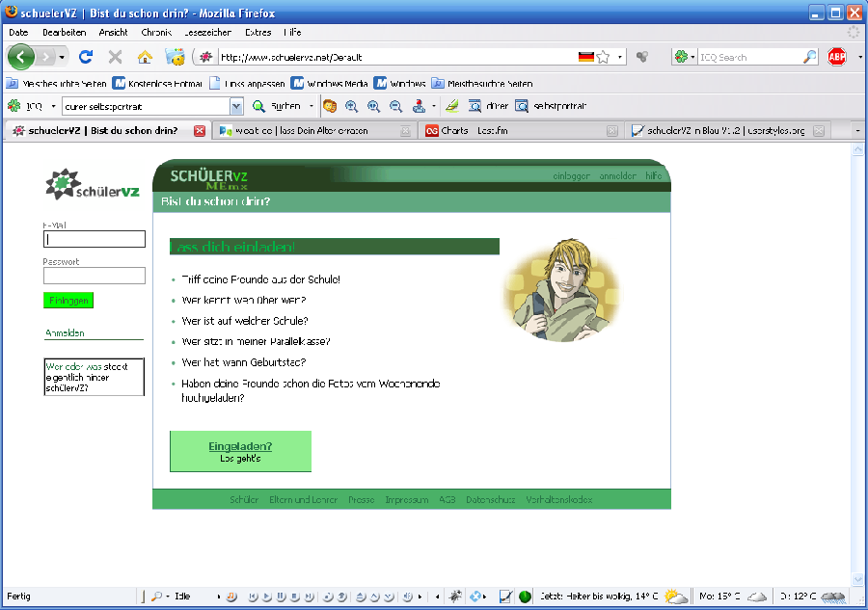Click the magnifier in the ICQ Search box
Viewport: 868px width, 610px height.
click(x=810, y=57)
